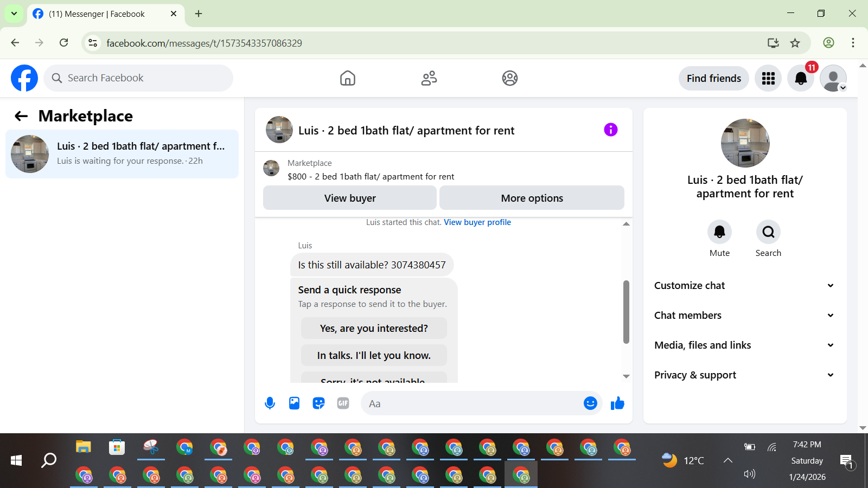Open the Home feed icon
The height and width of the screenshot is (488, 868).
(x=348, y=78)
